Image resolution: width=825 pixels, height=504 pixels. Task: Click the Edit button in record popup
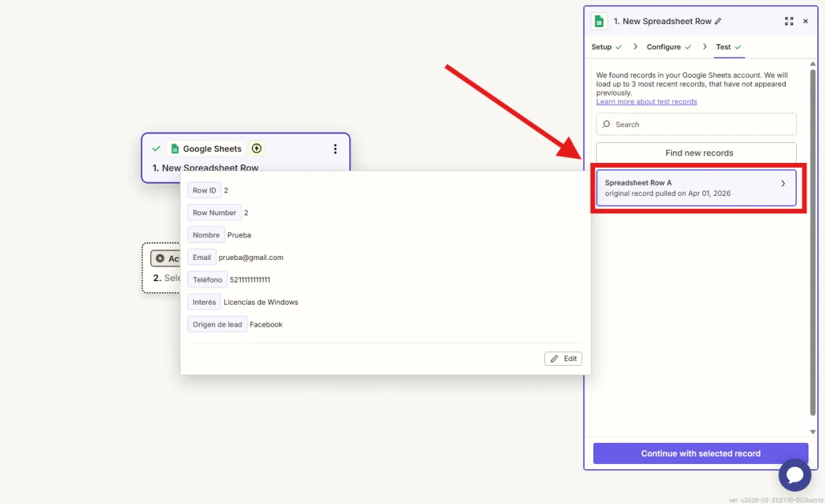point(563,359)
